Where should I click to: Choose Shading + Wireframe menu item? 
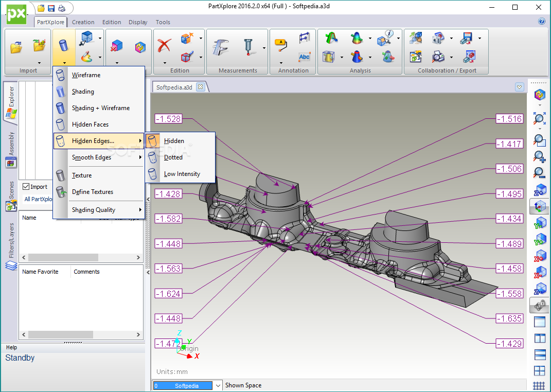click(x=98, y=108)
